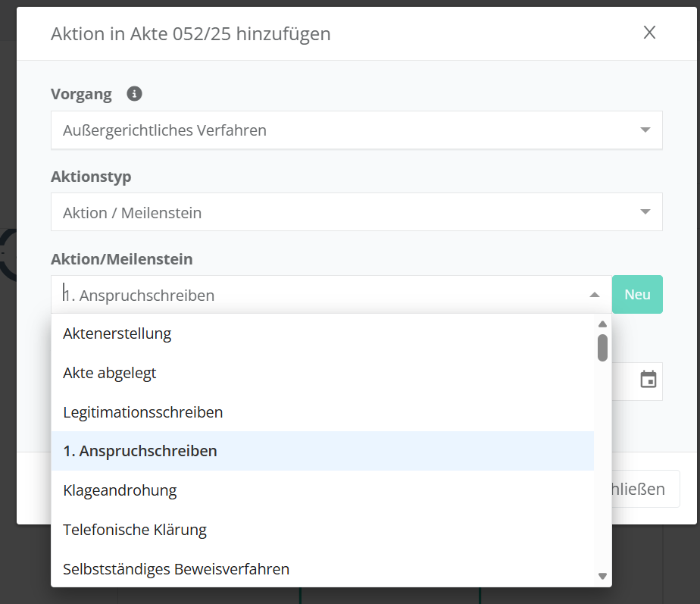The image size is (700, 604).
Task: Expand the Vorgang dropdown
Action: pyautogui.click(x=645, y=130)
